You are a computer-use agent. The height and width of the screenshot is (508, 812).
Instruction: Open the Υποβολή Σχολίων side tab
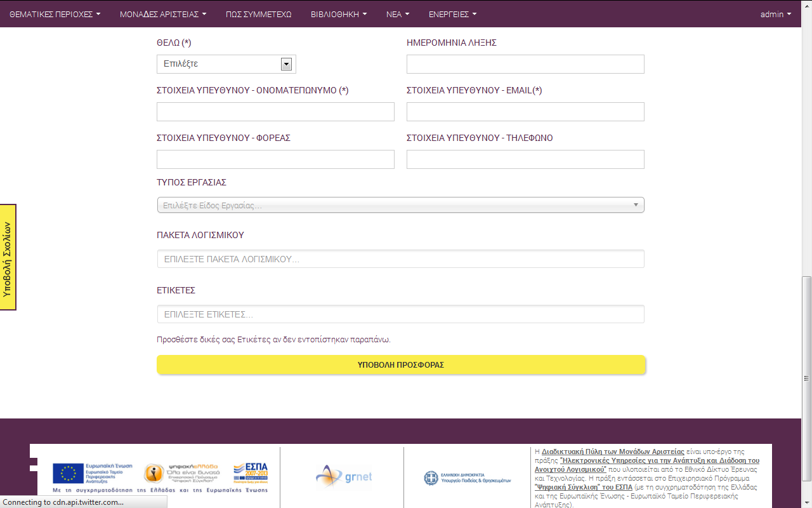(8, 257)
